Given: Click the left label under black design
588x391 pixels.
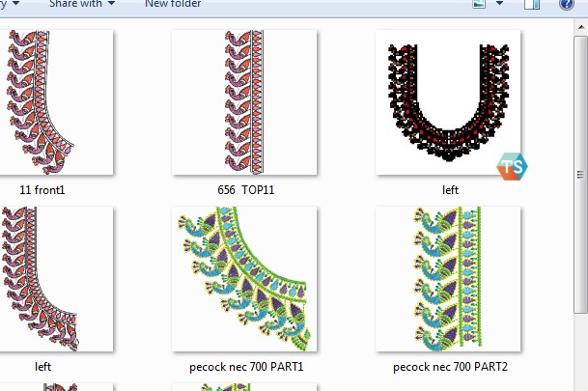Looking at the screenshot, I should pyautogui.click(x=450, y=190).
